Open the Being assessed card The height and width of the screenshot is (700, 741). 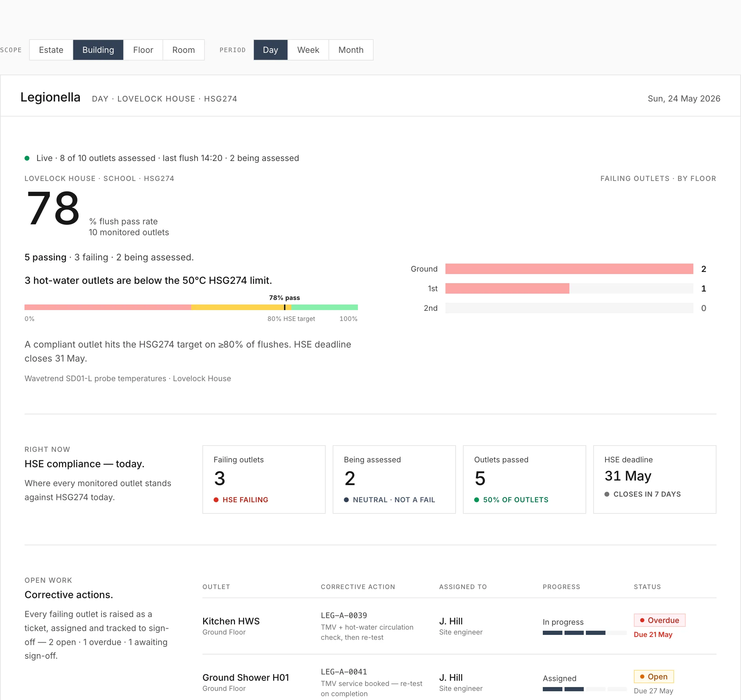[x=394, y=479]
